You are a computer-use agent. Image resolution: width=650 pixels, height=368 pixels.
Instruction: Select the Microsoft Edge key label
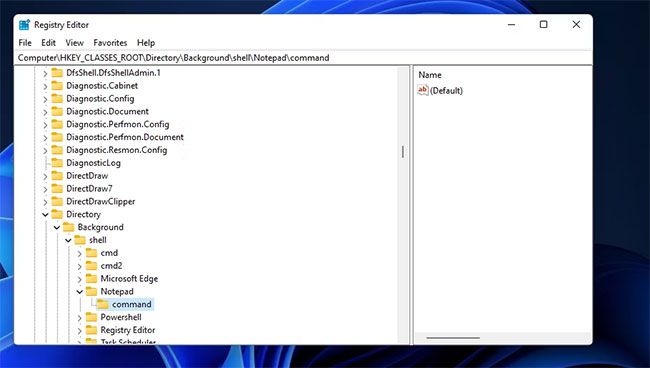[129, 278]
